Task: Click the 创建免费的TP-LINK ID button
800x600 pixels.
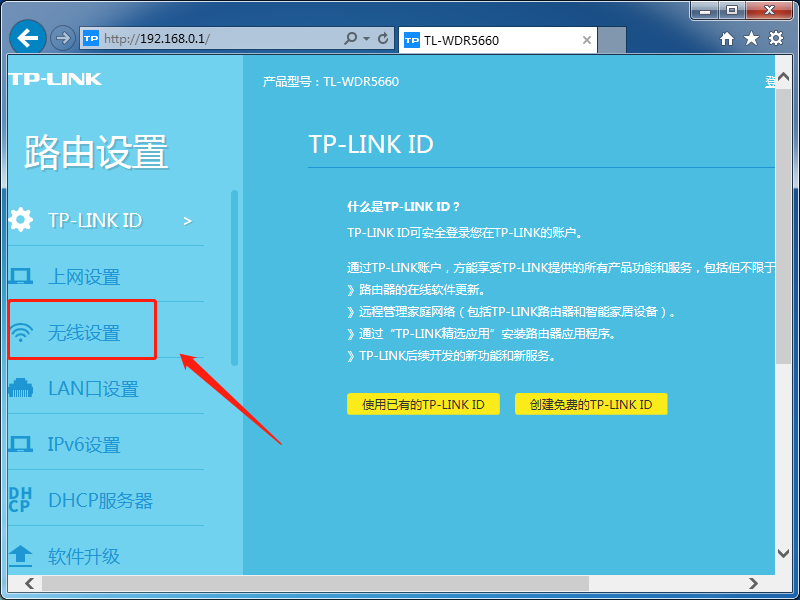Action: point(591,404)
